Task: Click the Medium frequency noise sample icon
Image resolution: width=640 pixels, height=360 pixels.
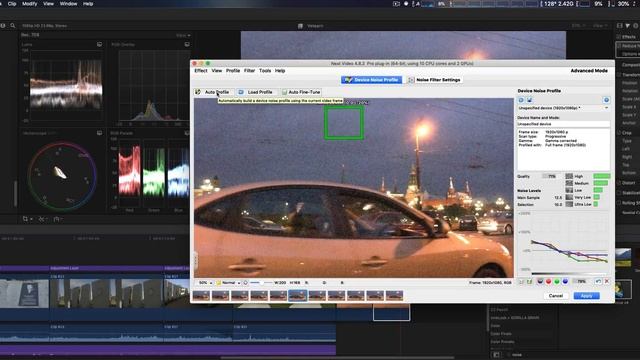Action: pos(569,183)
